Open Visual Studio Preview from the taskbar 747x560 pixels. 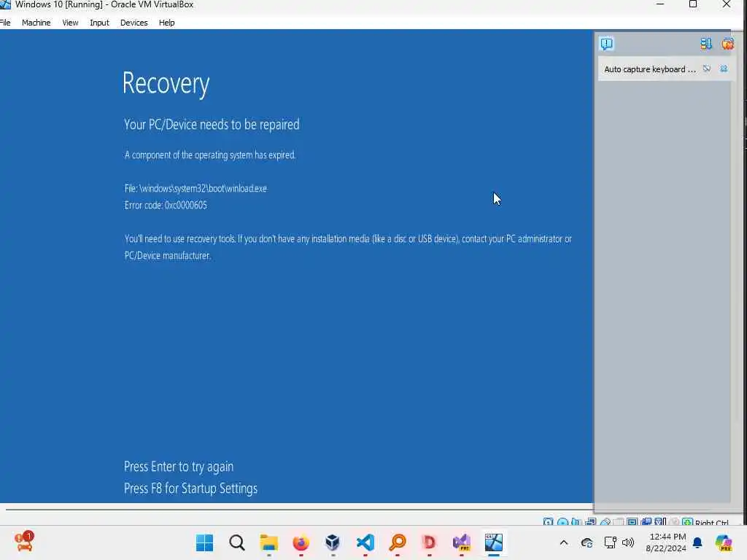(461, 542)
